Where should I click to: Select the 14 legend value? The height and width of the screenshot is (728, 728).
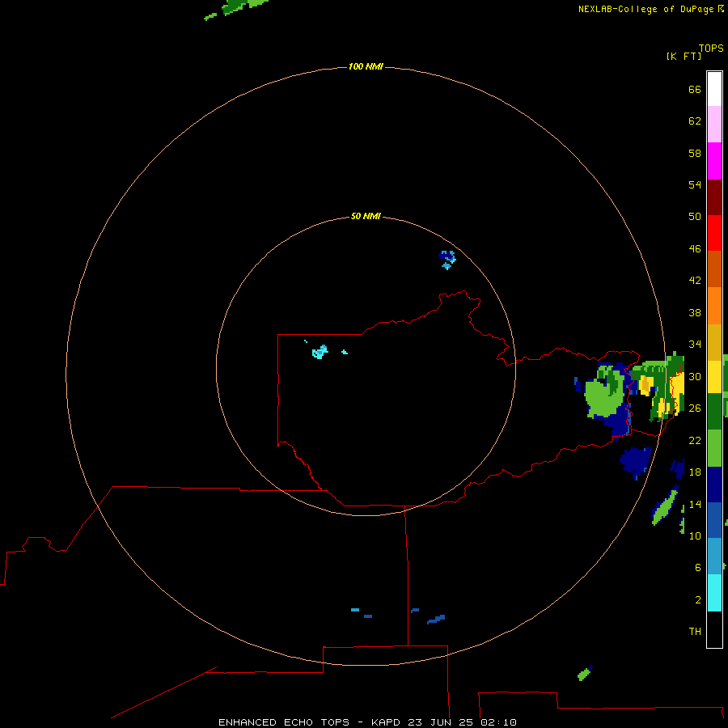pyautogui.click(x=695, y=504)
